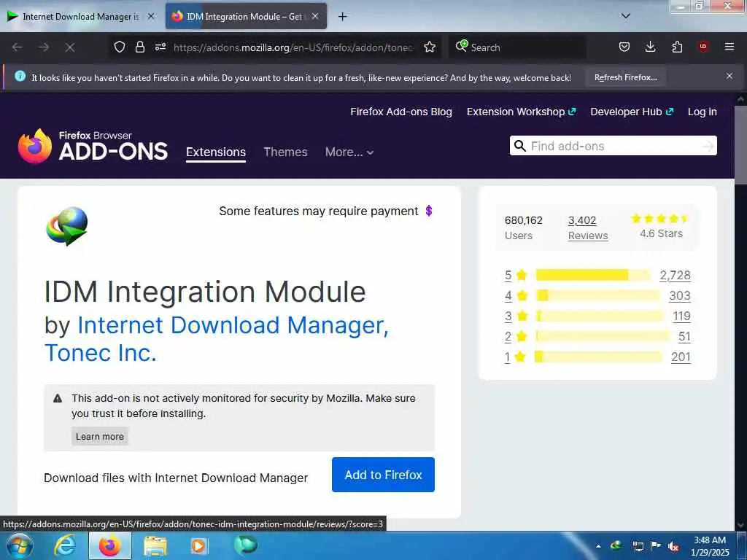Click the 303 four-star count
The image size is (747, 560).
tap(679, 296)
